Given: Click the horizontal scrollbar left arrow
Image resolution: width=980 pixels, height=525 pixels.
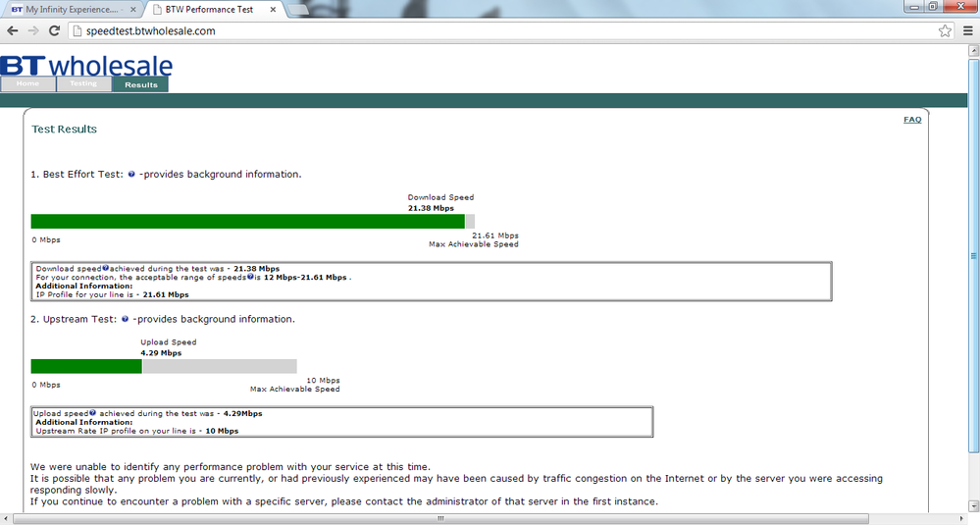Looking at the screenshot, I should pos(6,519).
